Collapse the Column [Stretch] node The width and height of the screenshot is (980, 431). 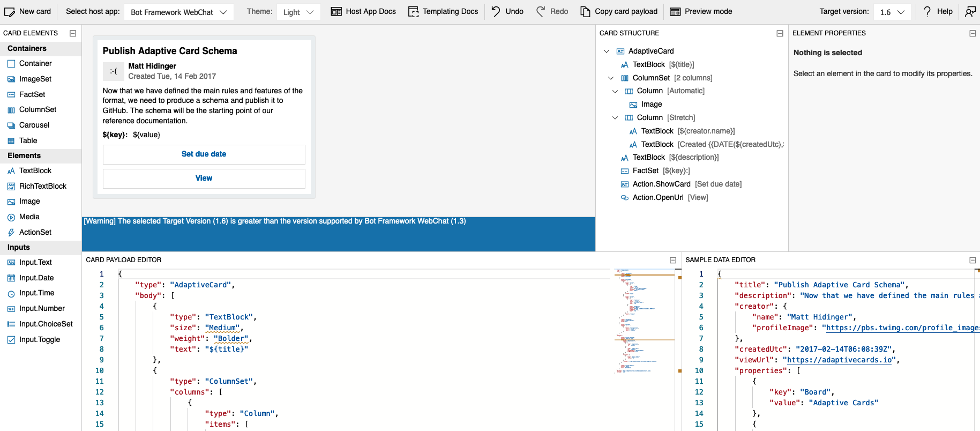click(615, 118)
